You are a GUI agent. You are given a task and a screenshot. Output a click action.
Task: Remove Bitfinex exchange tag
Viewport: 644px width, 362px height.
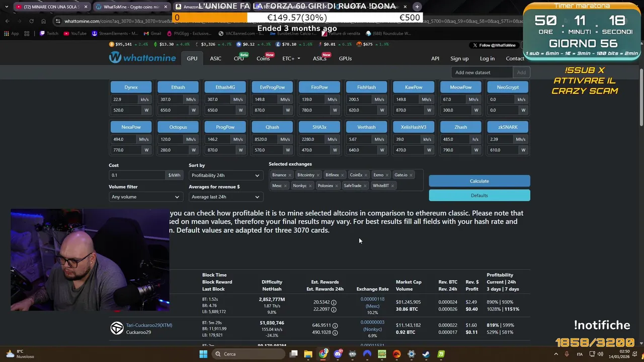(x=342, y=175)
